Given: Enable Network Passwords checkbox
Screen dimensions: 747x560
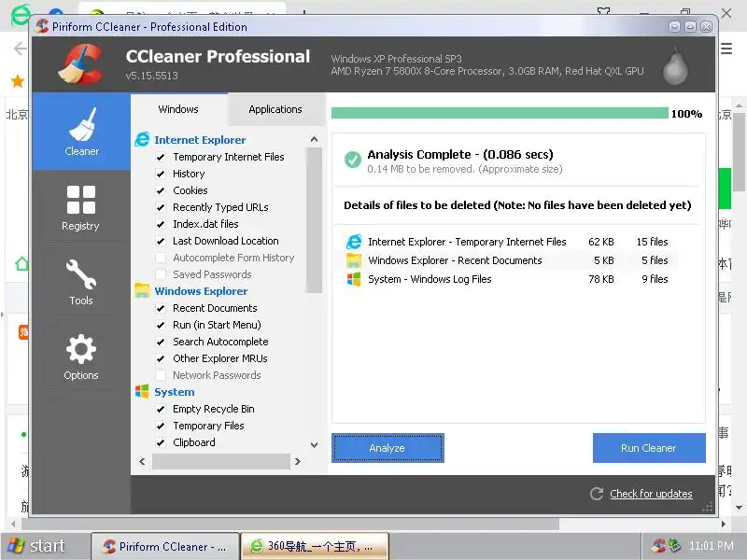Looking at the screenshot, I should point(161,375).
